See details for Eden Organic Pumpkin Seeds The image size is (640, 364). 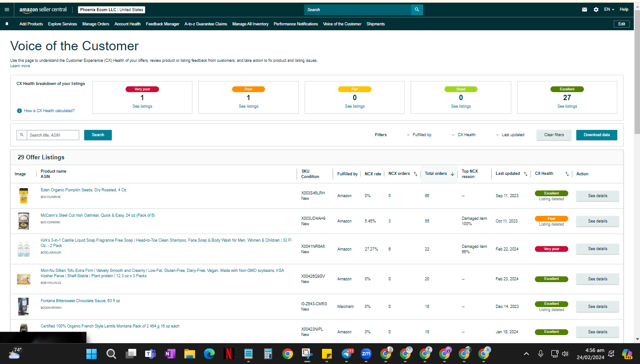[x=598, y=196]
